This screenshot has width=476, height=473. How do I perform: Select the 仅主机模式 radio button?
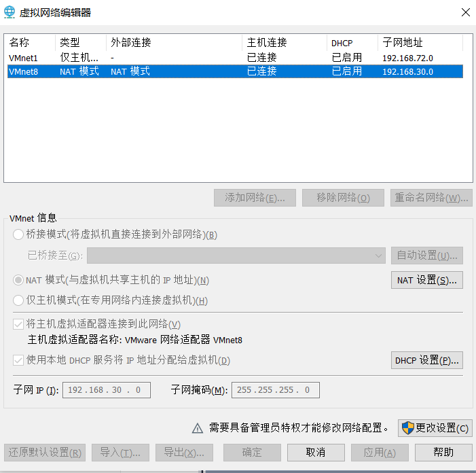click(18, 300)
